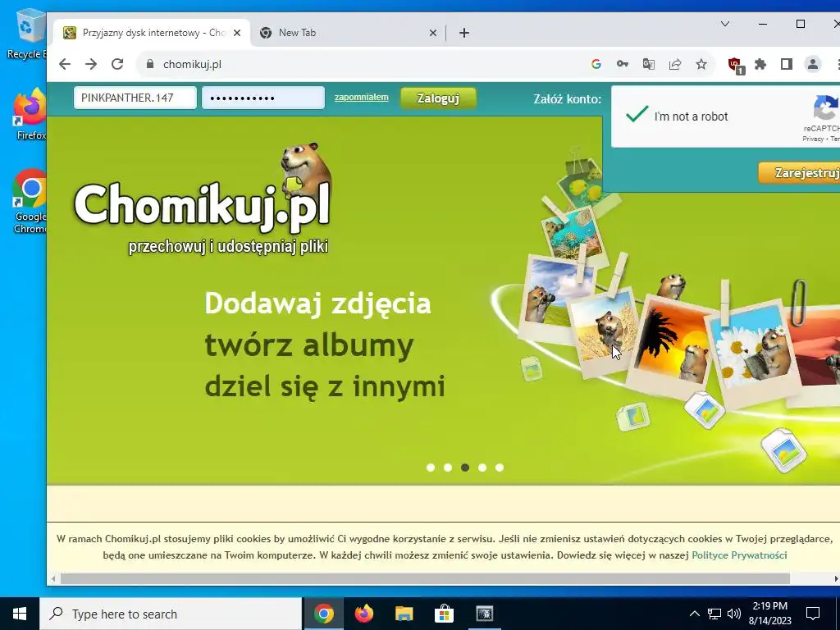
Task: Select the Firefox desktop shortcut
Action: point(30,115)
